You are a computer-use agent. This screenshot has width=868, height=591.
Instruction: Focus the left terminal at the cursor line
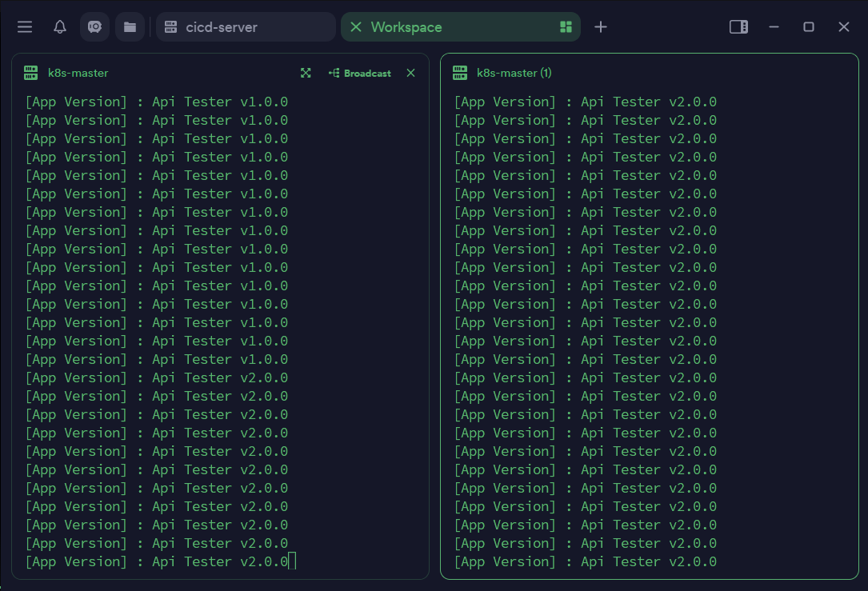tap(292, 561)
